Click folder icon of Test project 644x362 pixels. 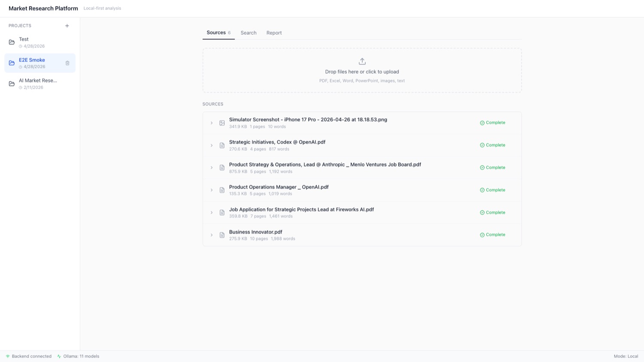[12, 42]
